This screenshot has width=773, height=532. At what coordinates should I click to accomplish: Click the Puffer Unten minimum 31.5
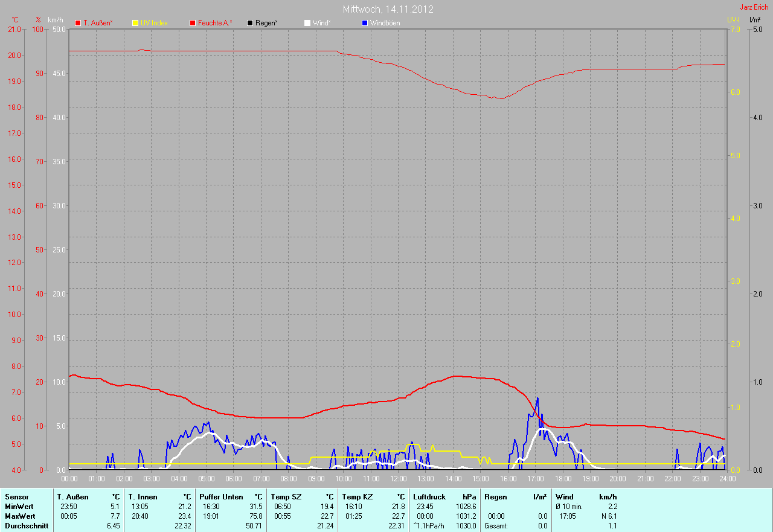click(255, 507)
